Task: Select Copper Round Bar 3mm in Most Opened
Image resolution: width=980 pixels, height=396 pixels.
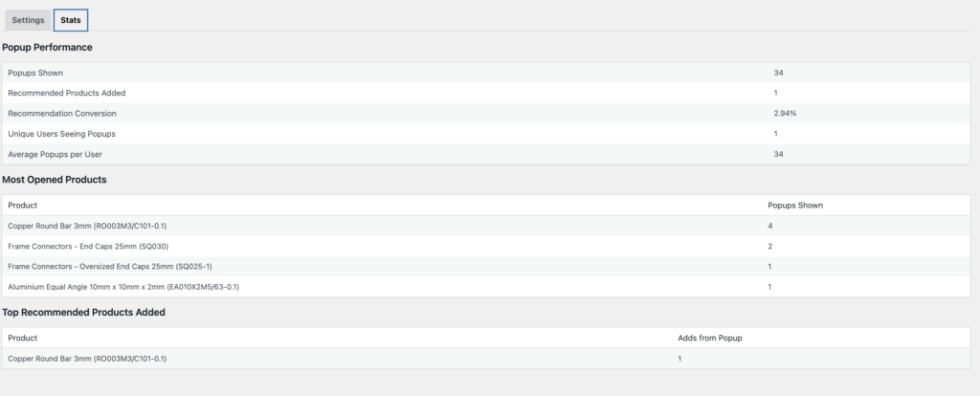Action: point(94,226)
